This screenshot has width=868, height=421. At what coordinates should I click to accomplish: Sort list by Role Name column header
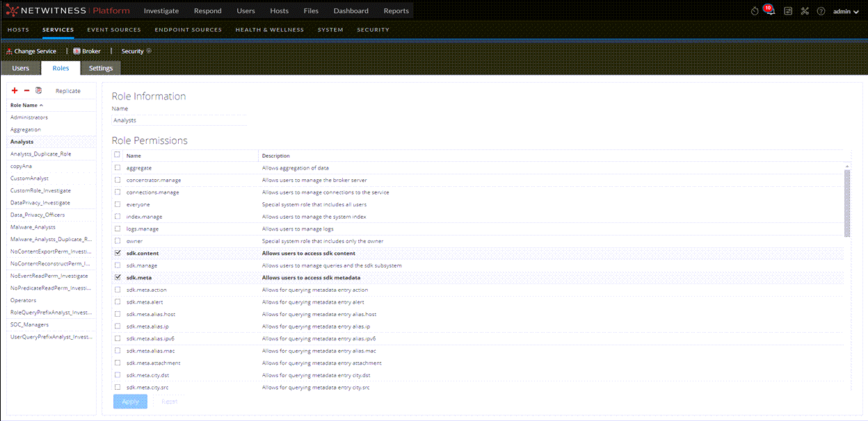[26, 106]
